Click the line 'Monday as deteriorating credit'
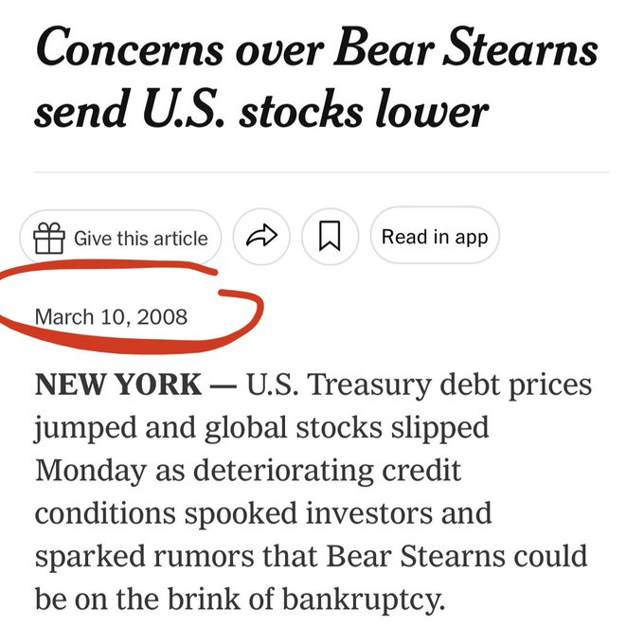Image resolution: width=644 pixels, height=644 pixels. pyautogui.click(x=248, y=471)
